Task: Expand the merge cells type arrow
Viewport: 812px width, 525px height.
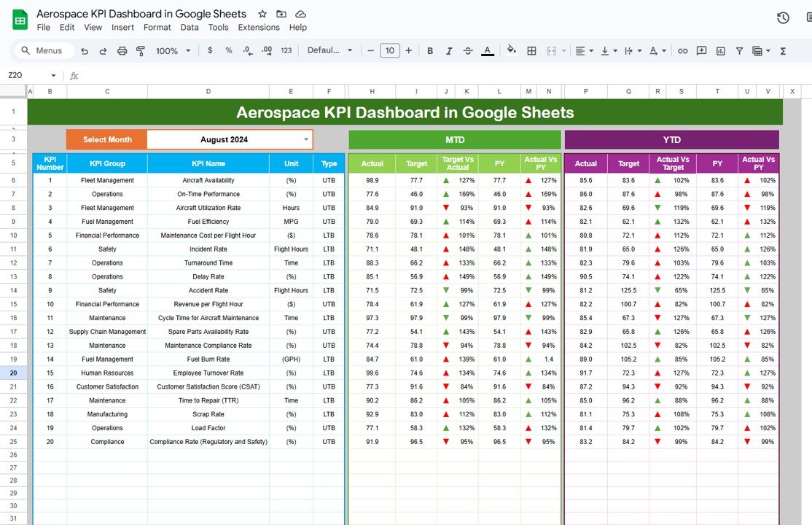Action: 564,51
